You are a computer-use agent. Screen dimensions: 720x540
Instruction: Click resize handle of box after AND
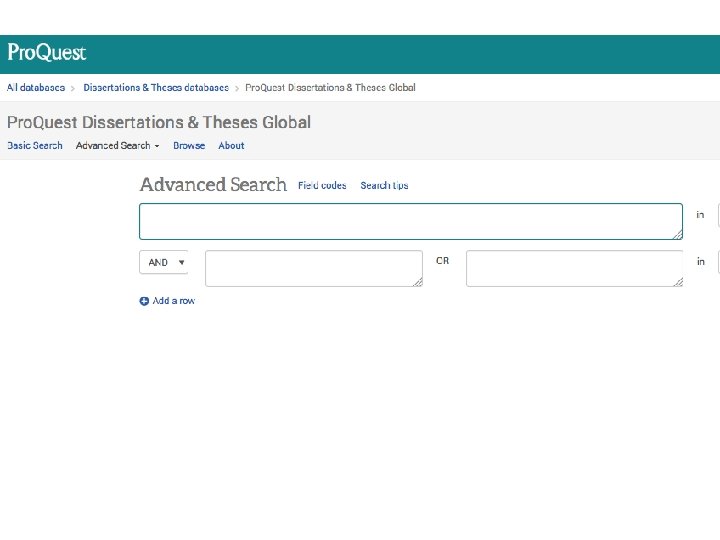click(417, 282)
